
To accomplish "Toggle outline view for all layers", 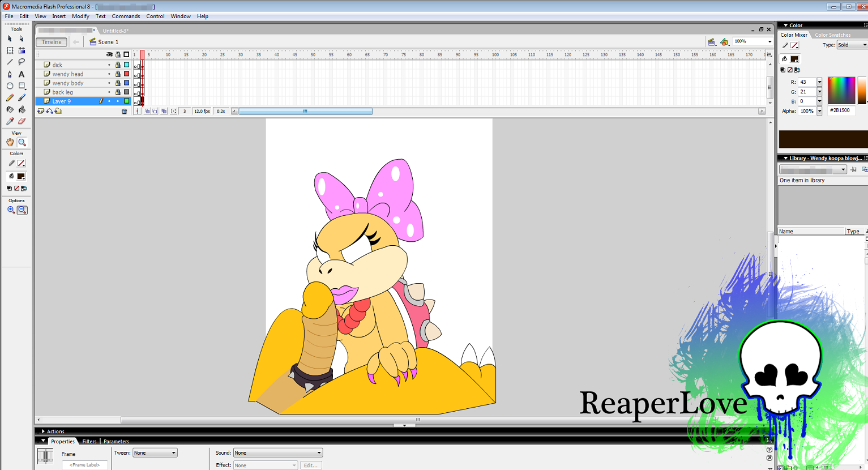I will tap(126, 54).
